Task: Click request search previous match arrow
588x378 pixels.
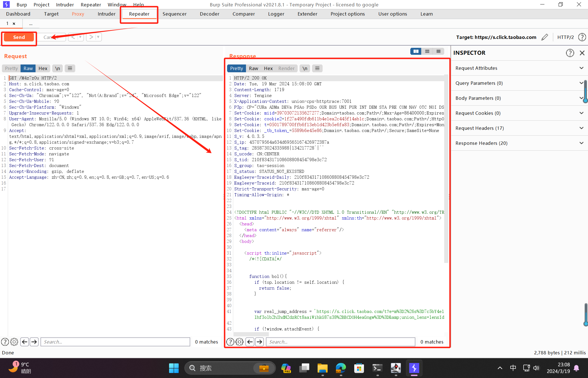Action: point(25,342)
